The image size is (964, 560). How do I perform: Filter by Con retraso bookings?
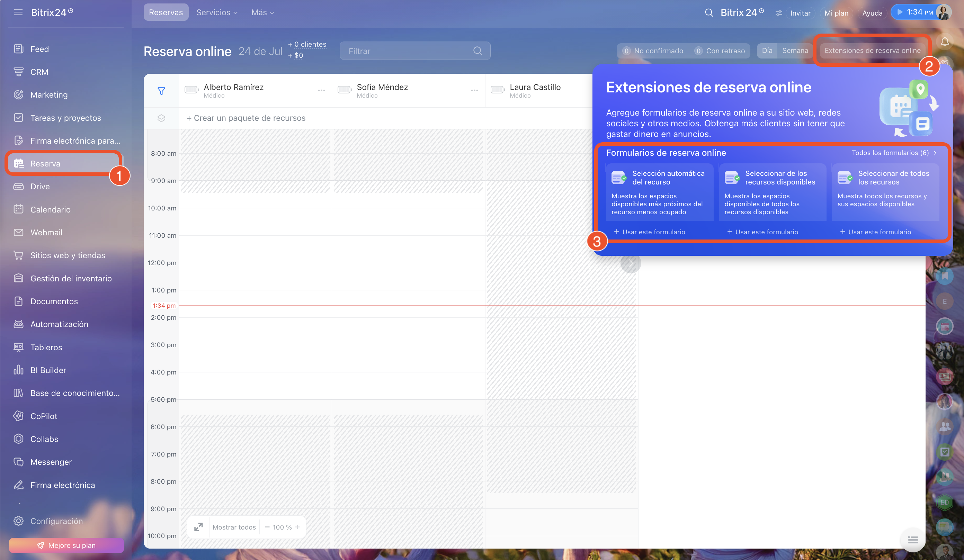click(x=720, y=51)
